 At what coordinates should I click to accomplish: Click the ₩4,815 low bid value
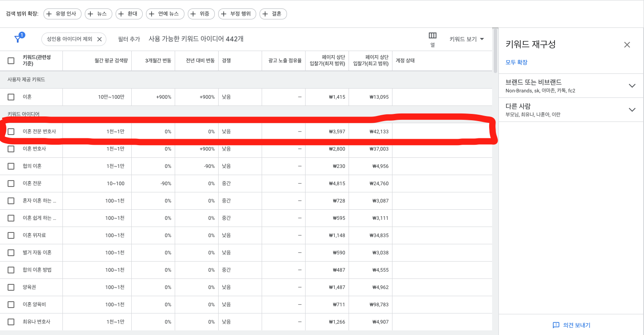337,184
